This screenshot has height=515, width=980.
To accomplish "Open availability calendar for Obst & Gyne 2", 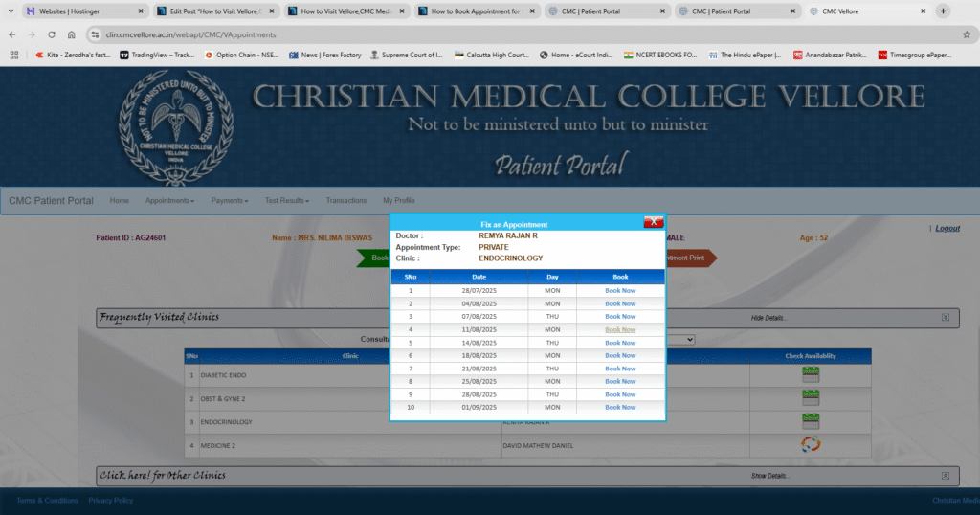I will coord(811,397).
